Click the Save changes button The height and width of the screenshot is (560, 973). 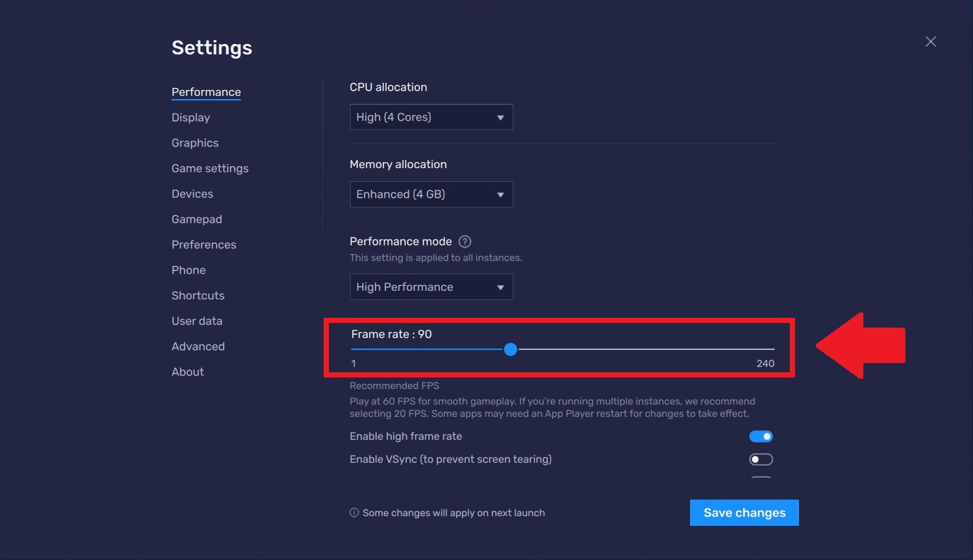coord(744,512)
